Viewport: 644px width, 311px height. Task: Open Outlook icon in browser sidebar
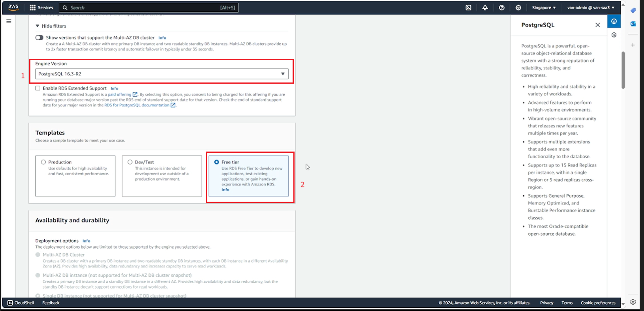[633, 24]
